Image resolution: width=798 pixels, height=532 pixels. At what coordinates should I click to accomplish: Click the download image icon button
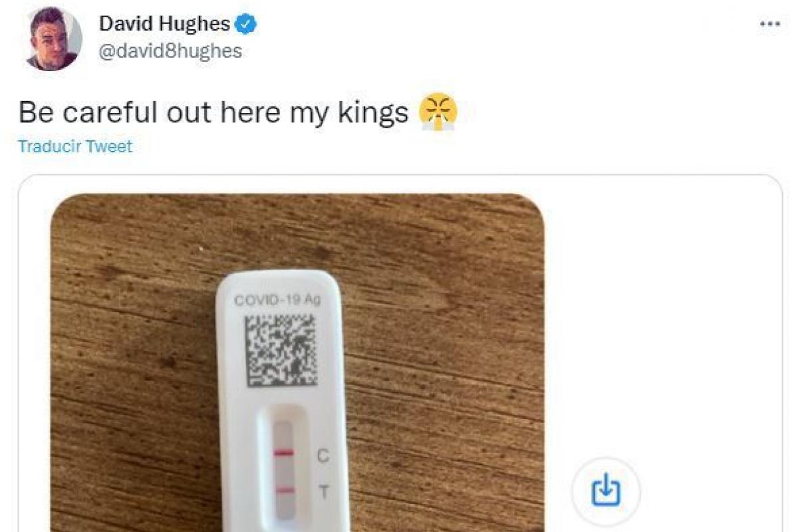606,491
